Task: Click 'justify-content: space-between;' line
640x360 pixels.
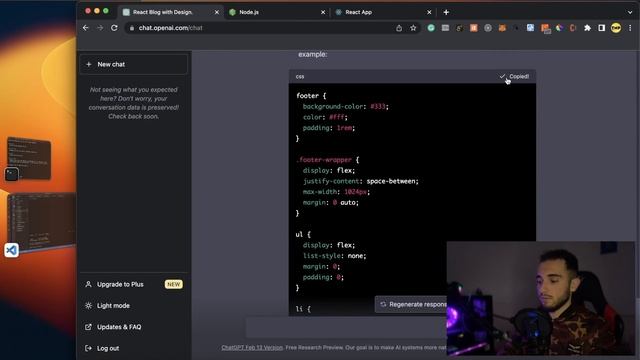Action: click(x=360, y=181)
